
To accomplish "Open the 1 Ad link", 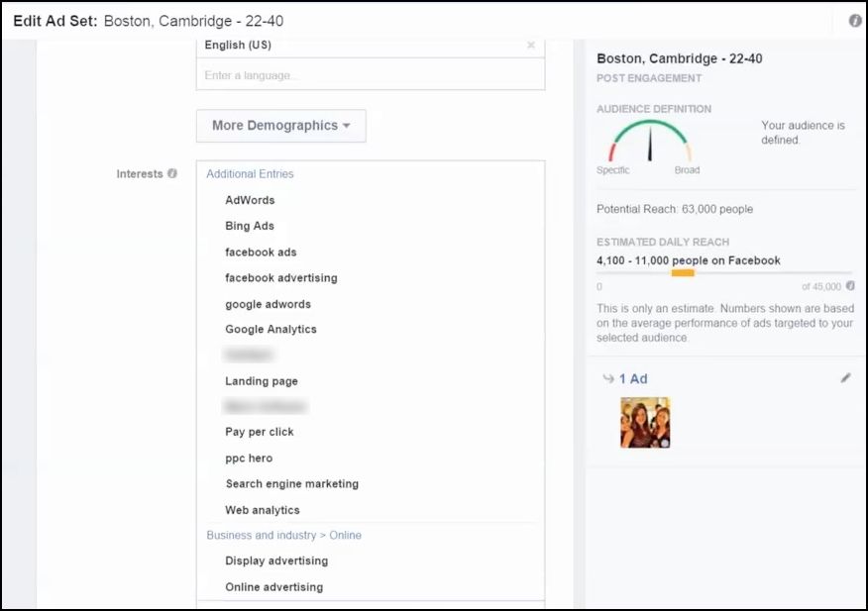I will pos(633,378).
